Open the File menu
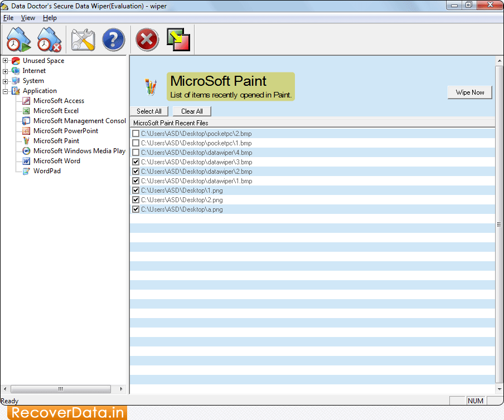The image size is (504, 420). click(8, 18)
